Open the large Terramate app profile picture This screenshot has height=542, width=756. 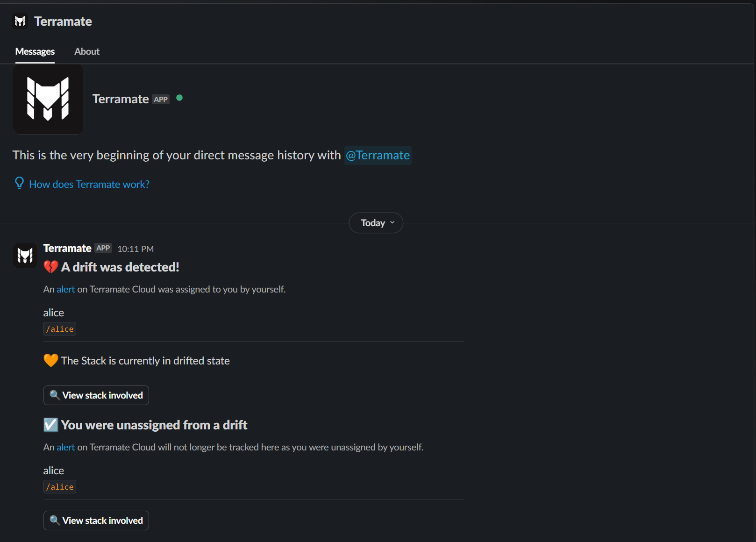click(x=48, y=99)
